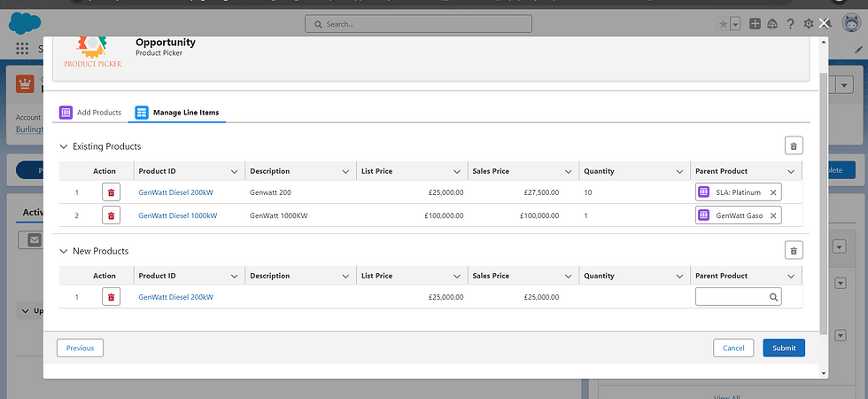Click the opportunity crown icon in background

25,83
